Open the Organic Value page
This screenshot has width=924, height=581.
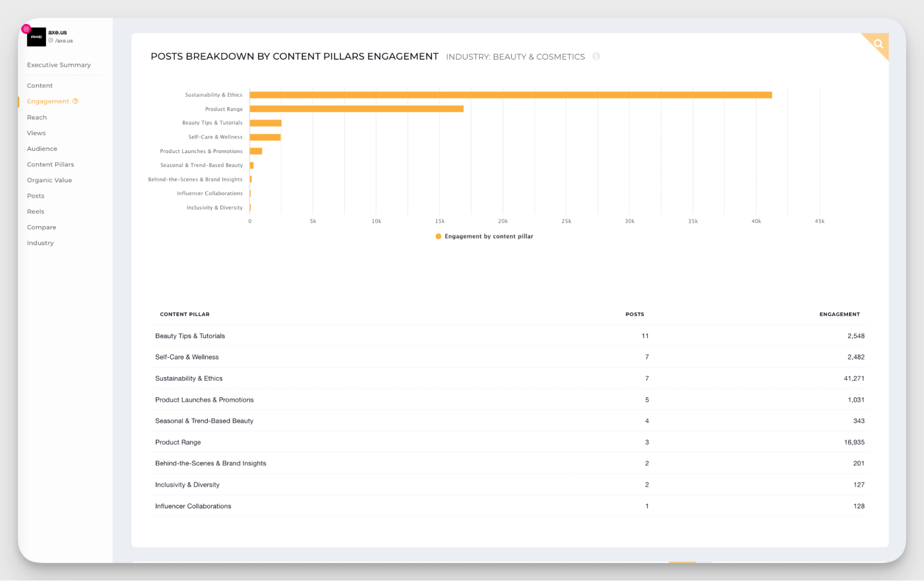tap(49, 180)
